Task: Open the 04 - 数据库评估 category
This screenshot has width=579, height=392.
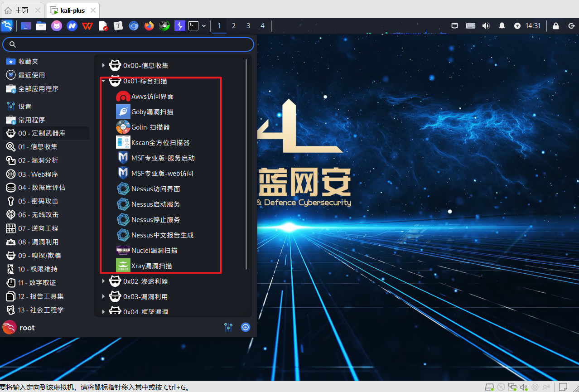Action: 47,188
